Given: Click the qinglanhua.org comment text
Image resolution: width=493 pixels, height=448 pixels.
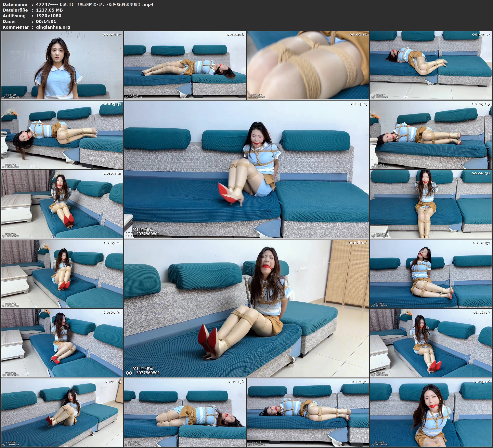Looking at the screenshot, I should tap(53, 27).
